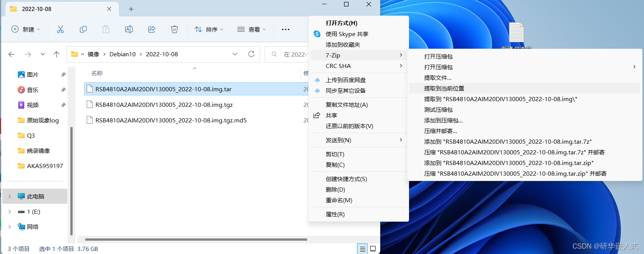The height and width of the screenshot is (254, 644).
Task: Go up one folder level arrow
Action: [57, 54]
